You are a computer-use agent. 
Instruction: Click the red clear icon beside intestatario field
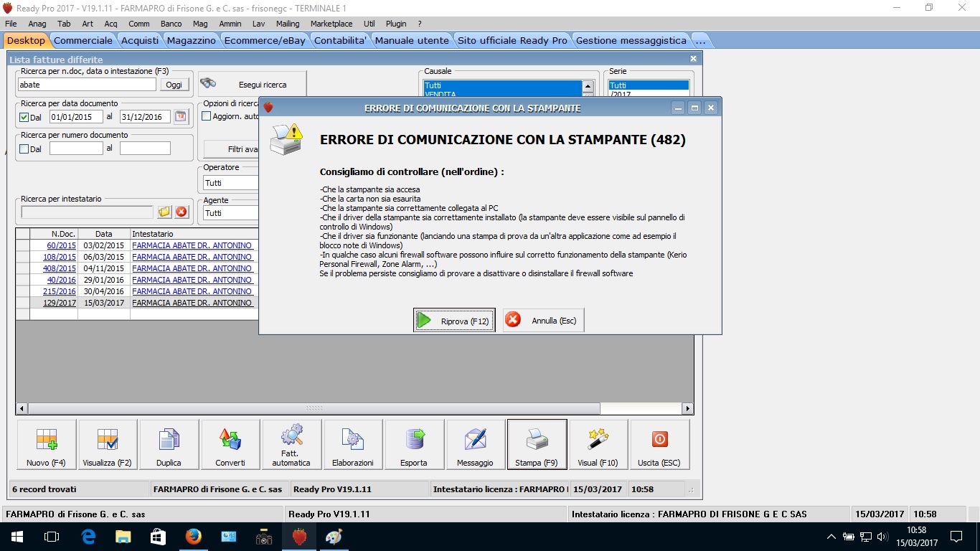coord(182,212)
